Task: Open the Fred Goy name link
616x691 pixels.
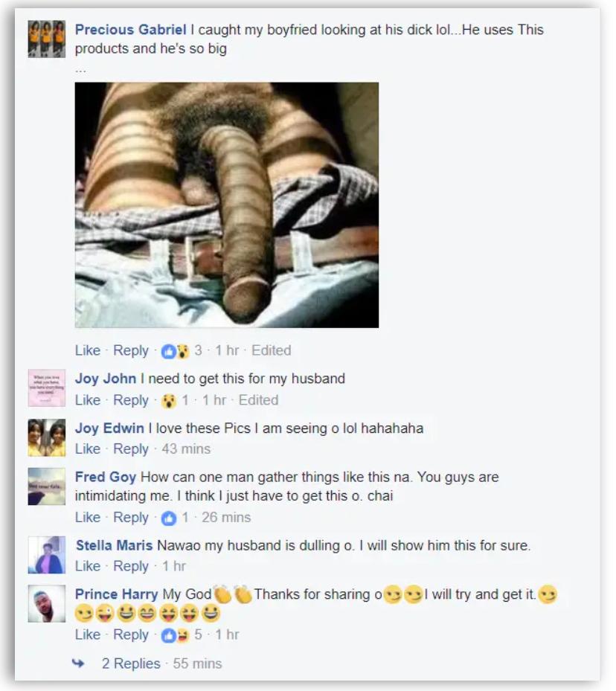Action: (x=106, y=477)
